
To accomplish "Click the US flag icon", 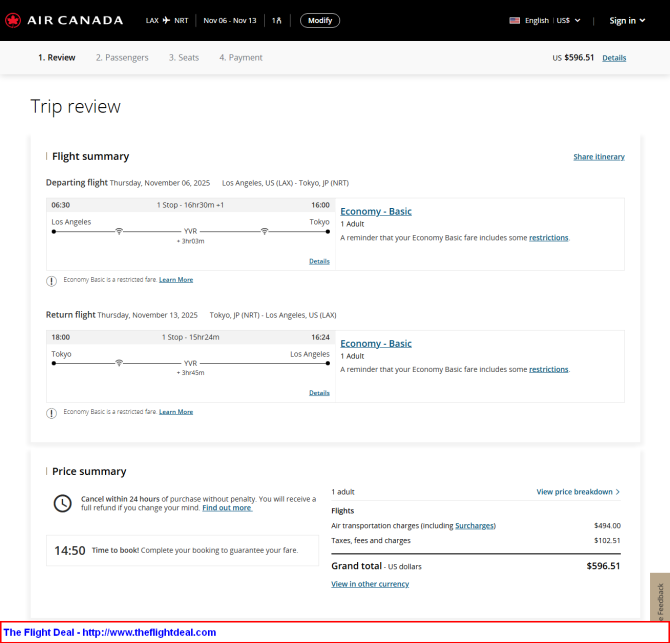I will point(514,20).
